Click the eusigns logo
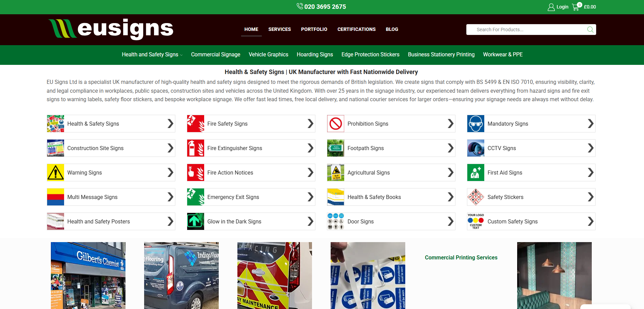The width and height of the screenshot is (644, 309). click(x=111, y=29)
